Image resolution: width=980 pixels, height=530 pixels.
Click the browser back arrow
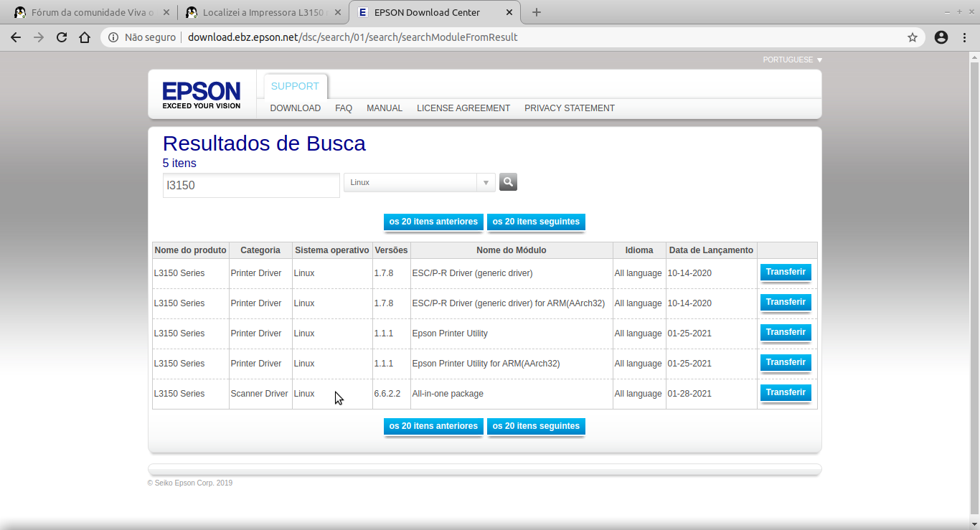(x=16, y=37)
